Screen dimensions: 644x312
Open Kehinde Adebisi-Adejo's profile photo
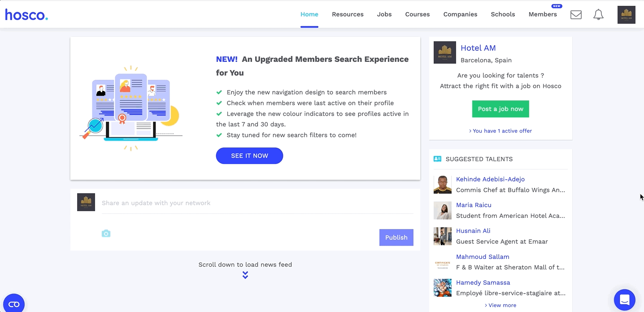coord(443,185)
